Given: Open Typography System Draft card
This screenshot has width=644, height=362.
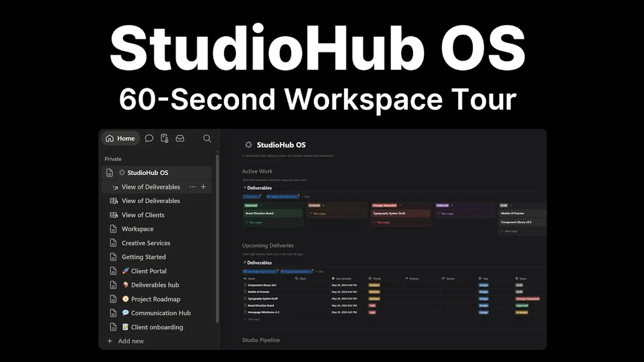Looking at the screenshot, I should (401, 213).
